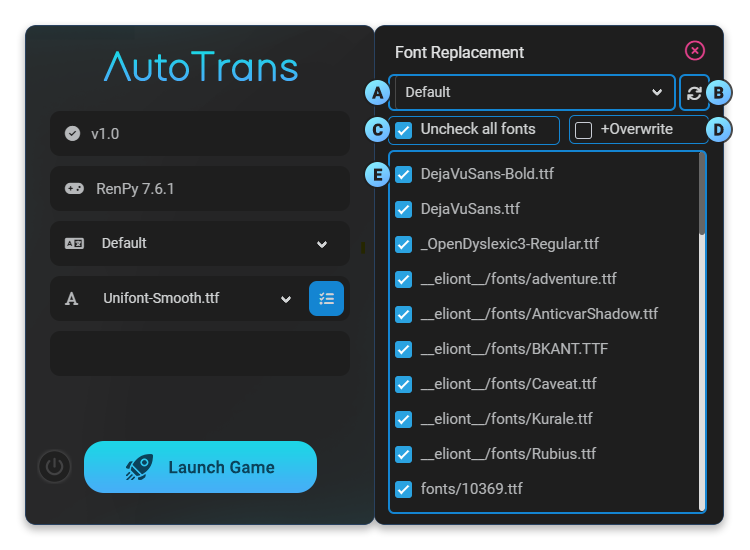Enable the +Overwrite checkbox
This screenshot has width=750, height=550.
[584, 130]
